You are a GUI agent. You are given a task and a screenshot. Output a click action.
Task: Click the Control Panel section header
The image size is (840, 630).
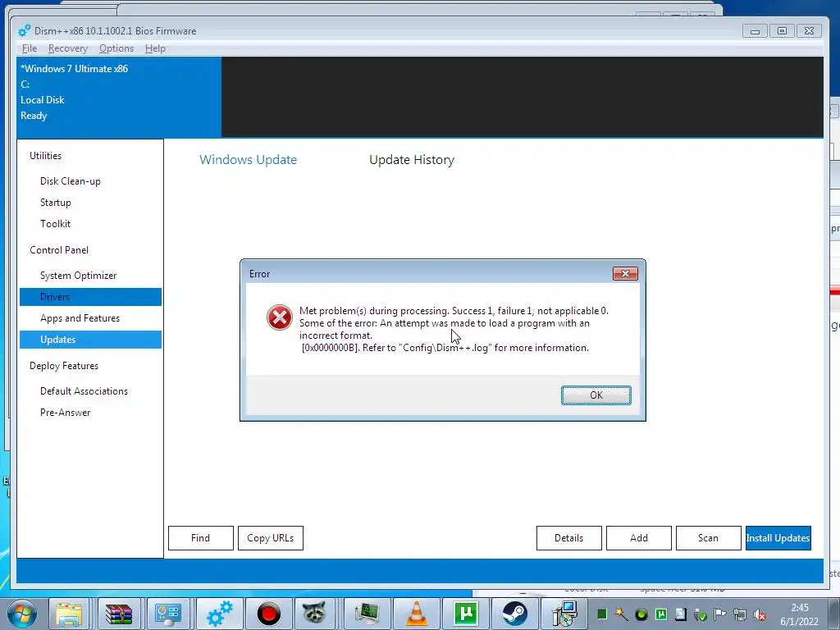click(x=59, y=249)
